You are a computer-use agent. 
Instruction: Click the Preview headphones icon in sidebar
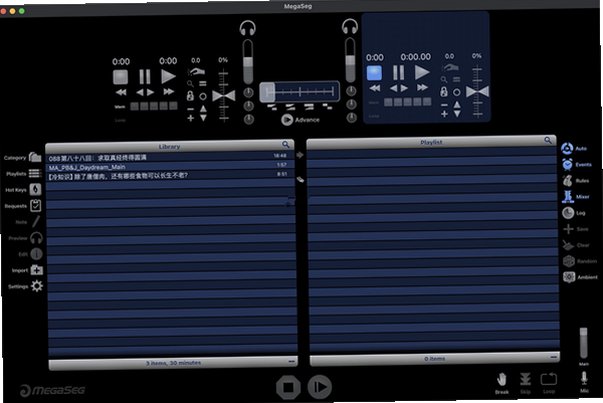coord(36,238)
